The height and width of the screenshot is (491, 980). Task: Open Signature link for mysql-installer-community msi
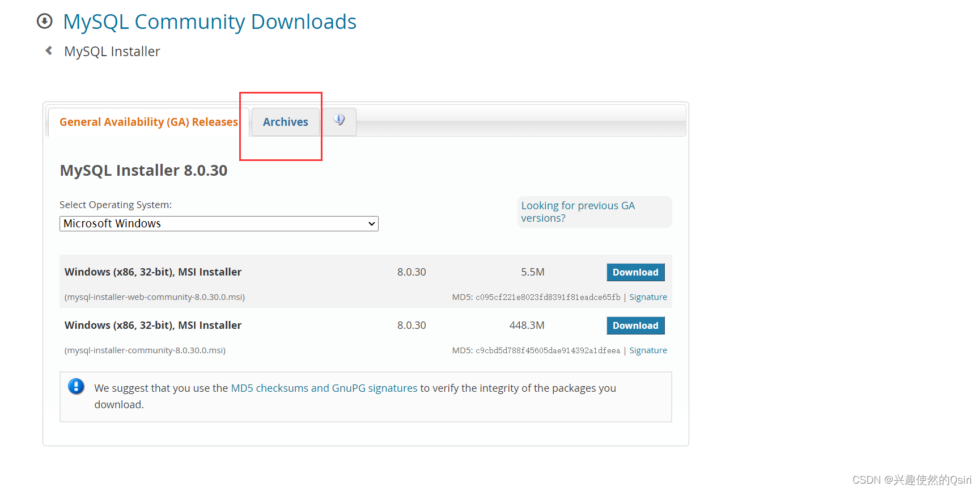648,350
